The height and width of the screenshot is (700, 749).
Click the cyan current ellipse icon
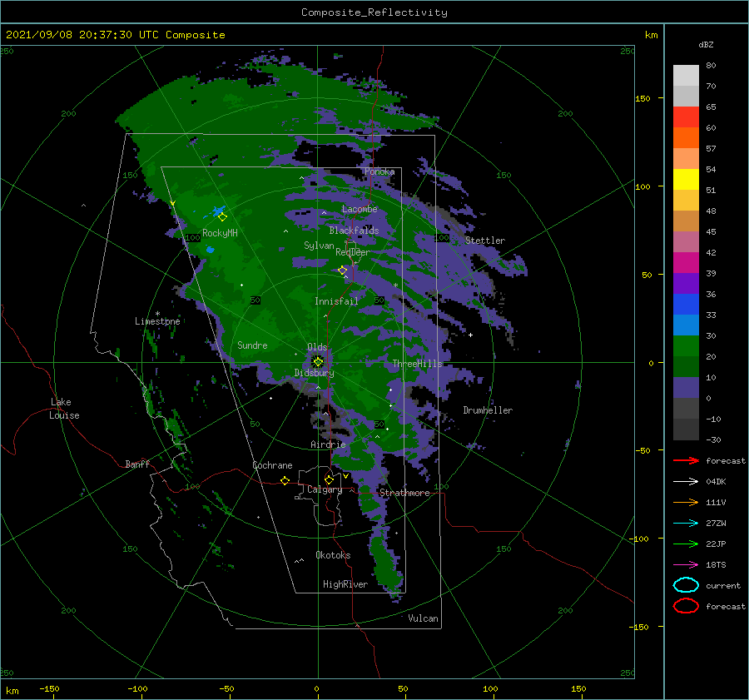[x=686, y=585]
